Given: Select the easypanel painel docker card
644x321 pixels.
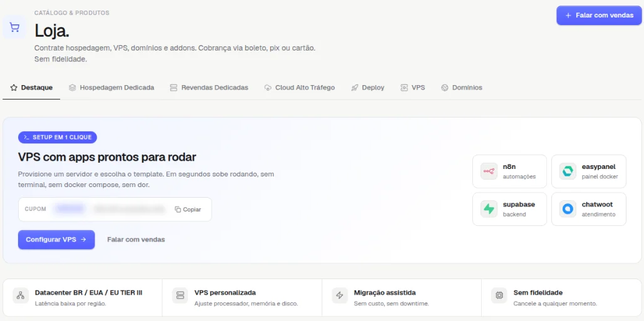Looking at the screenshot, I should point(588,171).
